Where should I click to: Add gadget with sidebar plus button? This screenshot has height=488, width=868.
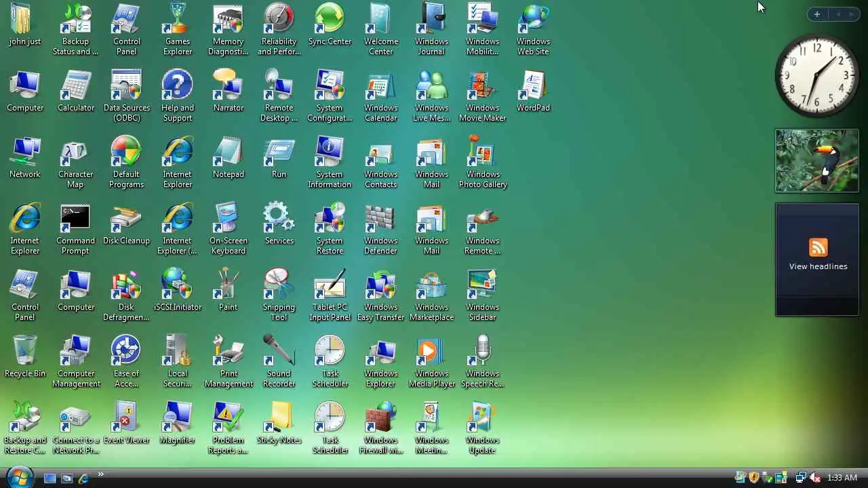[817, 14]
